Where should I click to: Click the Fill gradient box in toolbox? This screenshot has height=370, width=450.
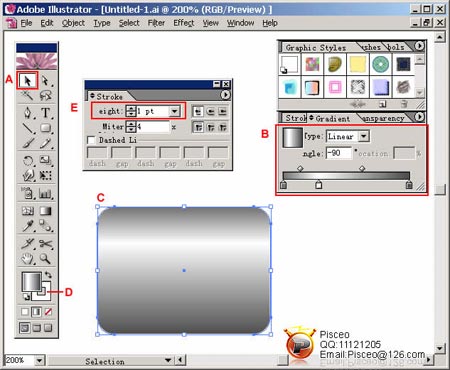tap(31, 282)
